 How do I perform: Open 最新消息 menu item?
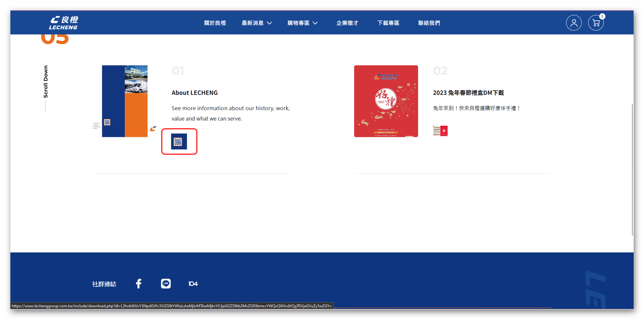(253, 23)
